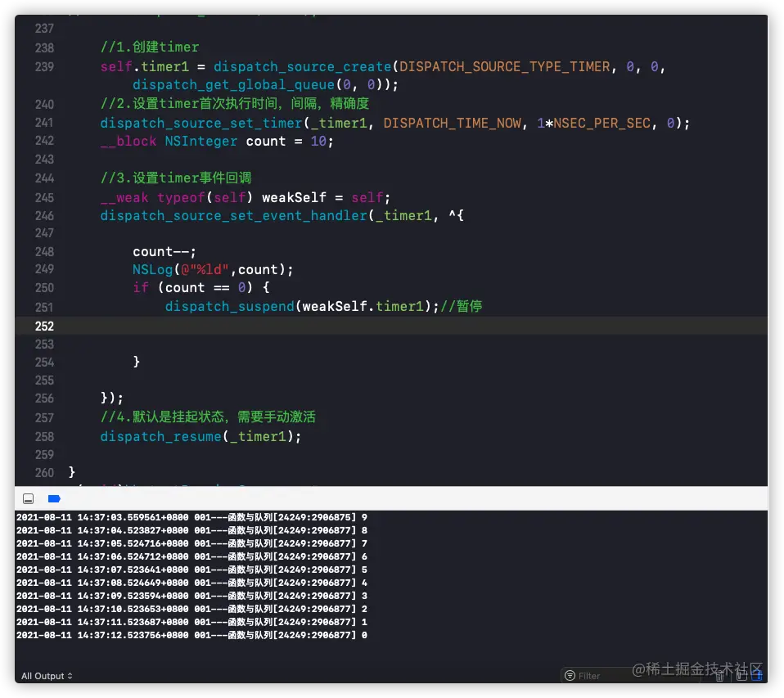Click 'if (count == 0)' condition
The height and width of the screenshot is (698, 784).
point(193,287)
